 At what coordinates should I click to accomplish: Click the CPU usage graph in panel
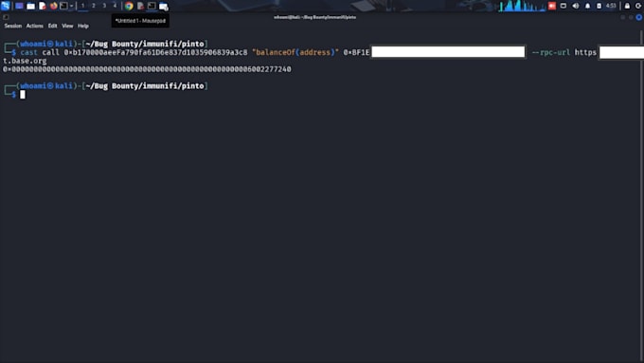[522, 6]
